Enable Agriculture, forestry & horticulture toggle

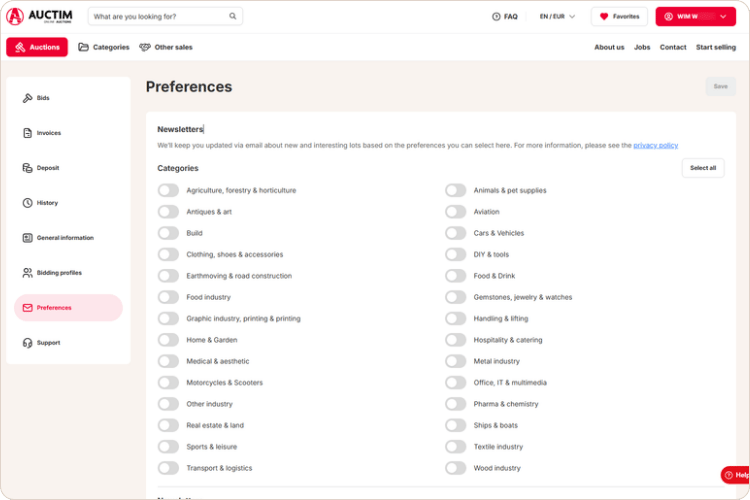(x=168, y=190)
